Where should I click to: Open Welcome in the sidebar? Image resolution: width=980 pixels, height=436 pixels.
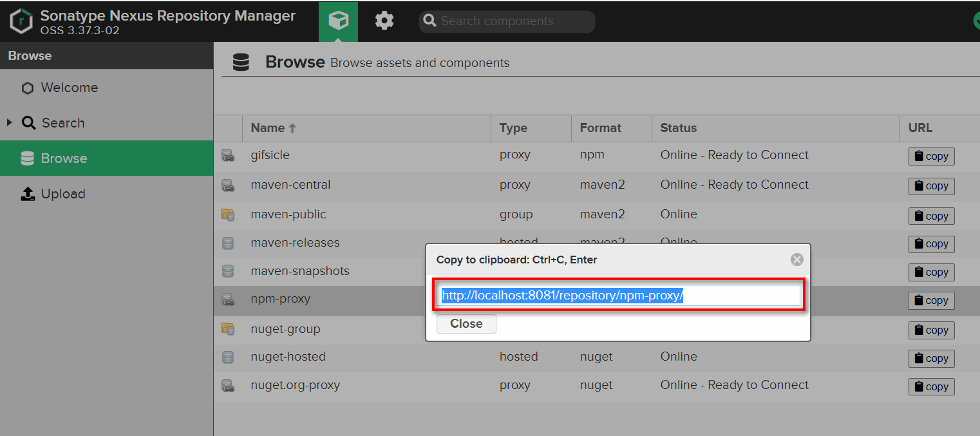(x=106, y=88)
